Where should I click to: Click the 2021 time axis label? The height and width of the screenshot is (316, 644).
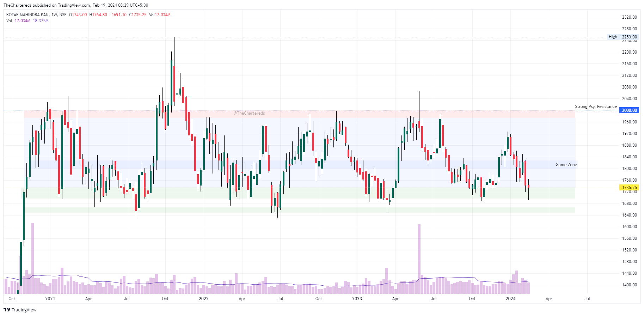(50, 299)
